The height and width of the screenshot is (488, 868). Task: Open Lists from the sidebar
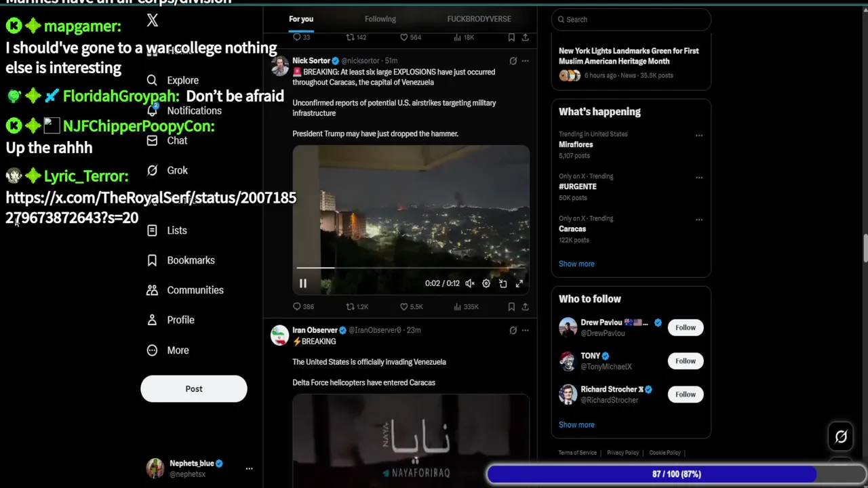point(167,230)
